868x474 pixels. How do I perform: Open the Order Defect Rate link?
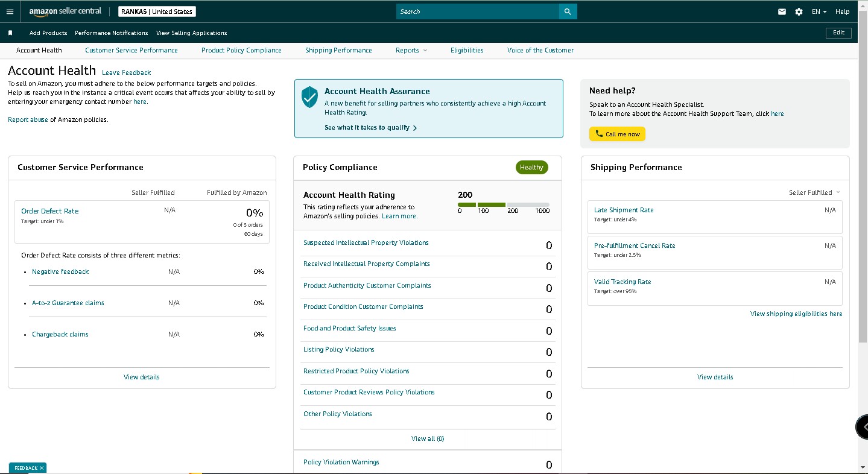coord(50,211)
